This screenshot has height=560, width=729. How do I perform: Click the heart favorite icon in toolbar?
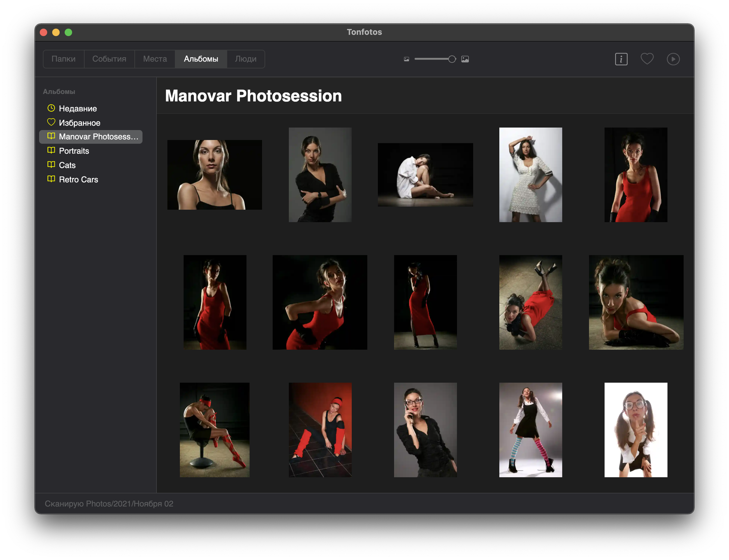pos(647,59)
